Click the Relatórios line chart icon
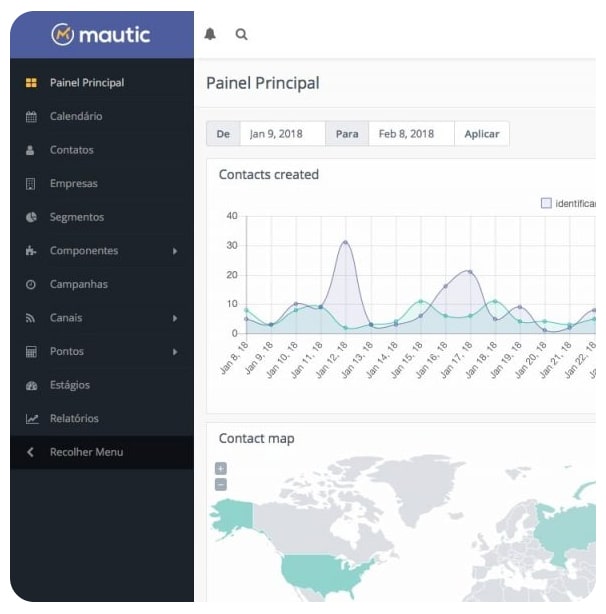Image resolution: width=606 pixels, height=614 pixels. [x=30, y=419]
